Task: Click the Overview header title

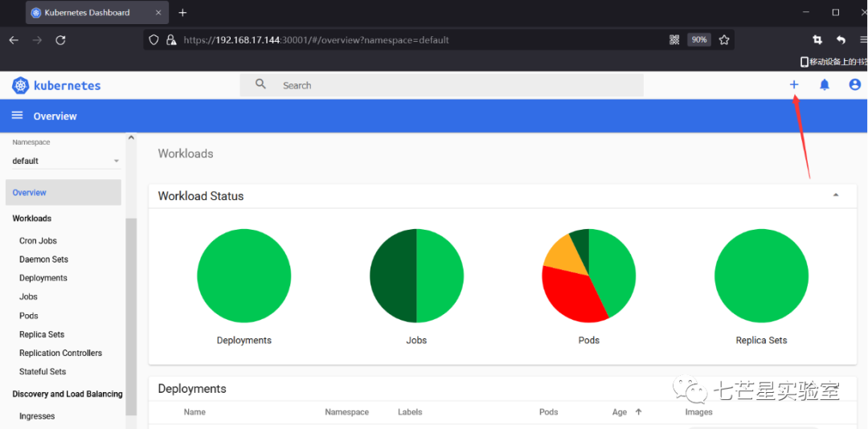Action: [55, 116]
